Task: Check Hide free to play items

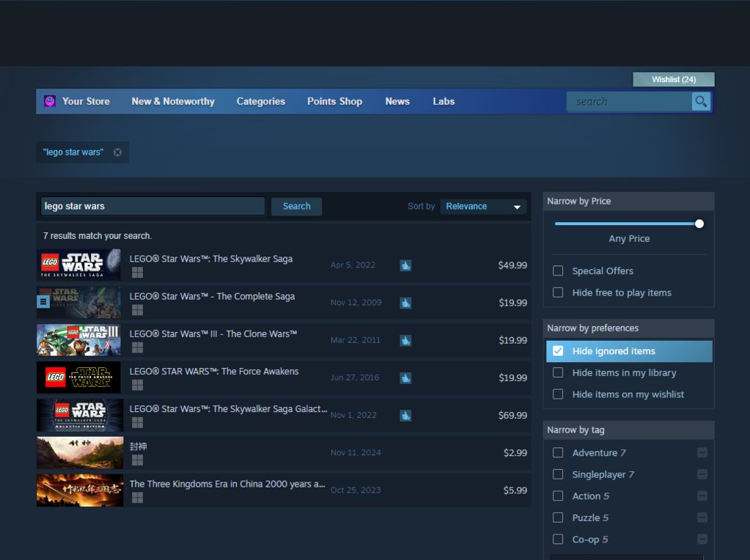Action: click(x=558, y=292)
